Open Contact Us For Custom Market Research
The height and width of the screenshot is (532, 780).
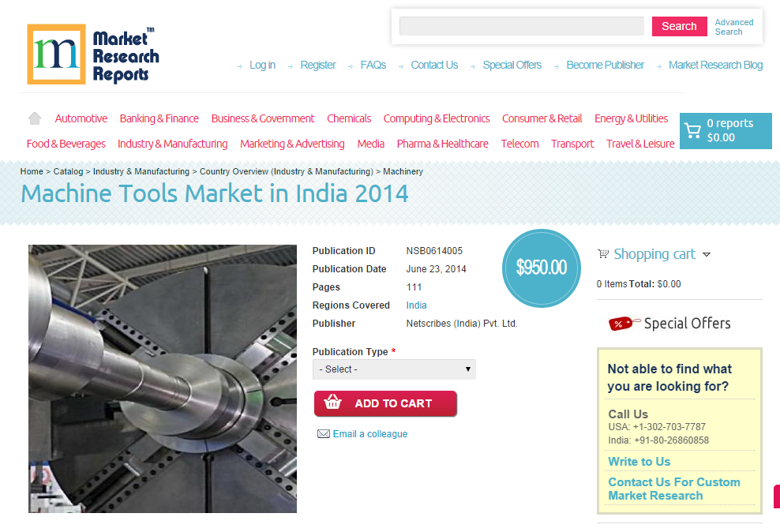(674, 489)
